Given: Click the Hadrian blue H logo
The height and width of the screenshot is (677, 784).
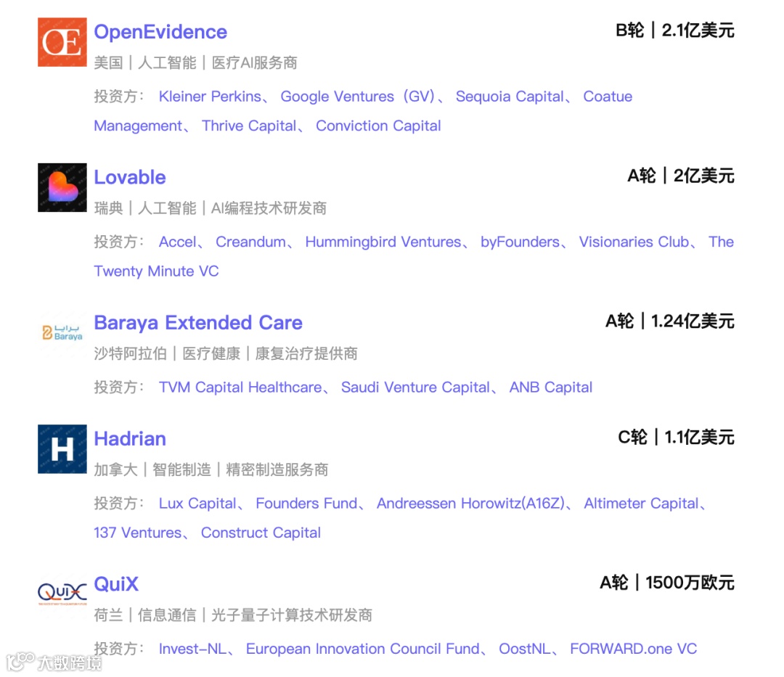Looking at the screenshot, I should [62, 449].
